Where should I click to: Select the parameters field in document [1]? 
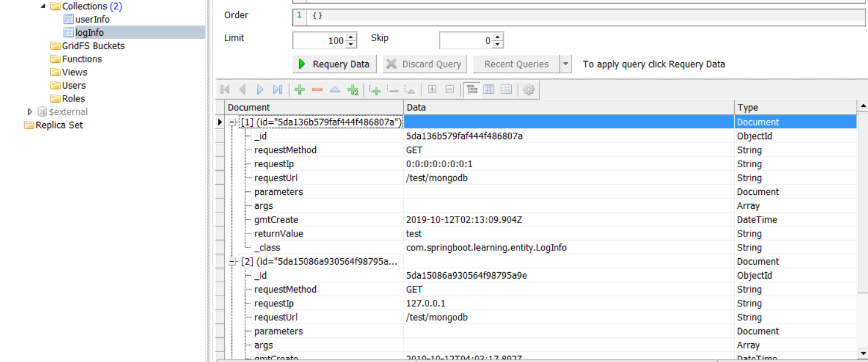[278, 192]
